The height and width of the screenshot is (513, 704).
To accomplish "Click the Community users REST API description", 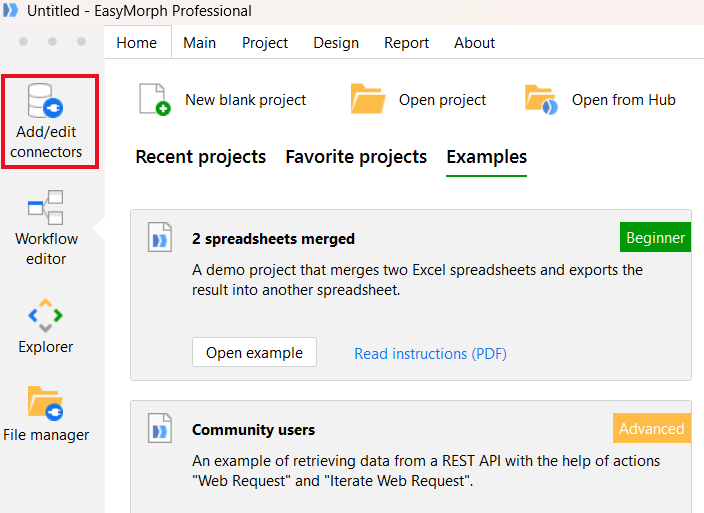I will tap(426, 471).
